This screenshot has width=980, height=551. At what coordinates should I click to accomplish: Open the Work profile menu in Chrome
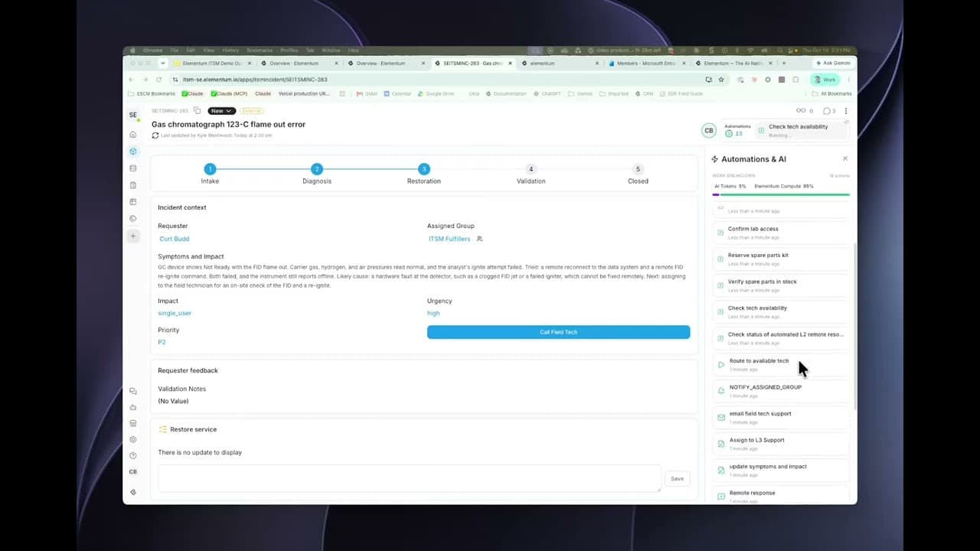pos(825,80)
